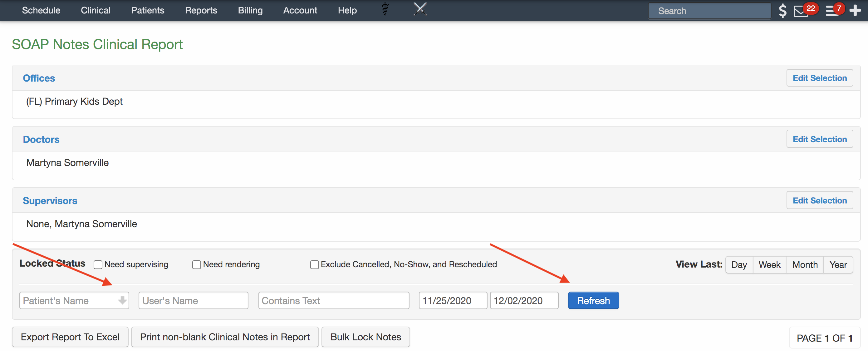Image resolution: width=868 pixels, height=351 pixels.
Task: Click None, Martyna Somerville under Supervisors
Action: [81, 224]
